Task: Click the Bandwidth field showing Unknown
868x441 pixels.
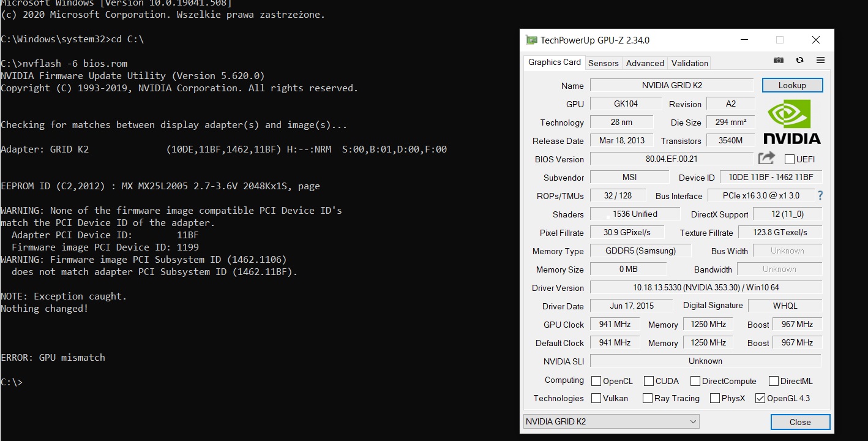Action: 779,269
